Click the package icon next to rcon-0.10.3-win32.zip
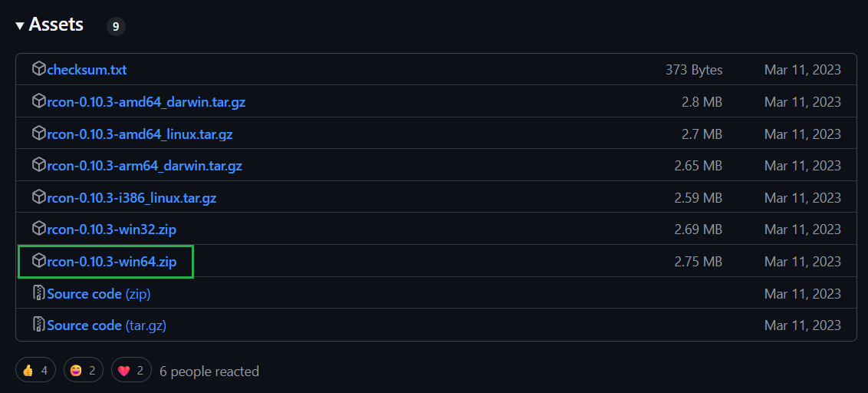The image size is (868, 393). 39,229
